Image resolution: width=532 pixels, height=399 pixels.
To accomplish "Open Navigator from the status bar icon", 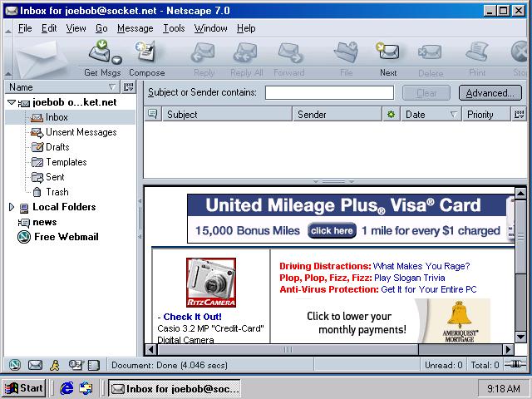I will coord(15,365).
